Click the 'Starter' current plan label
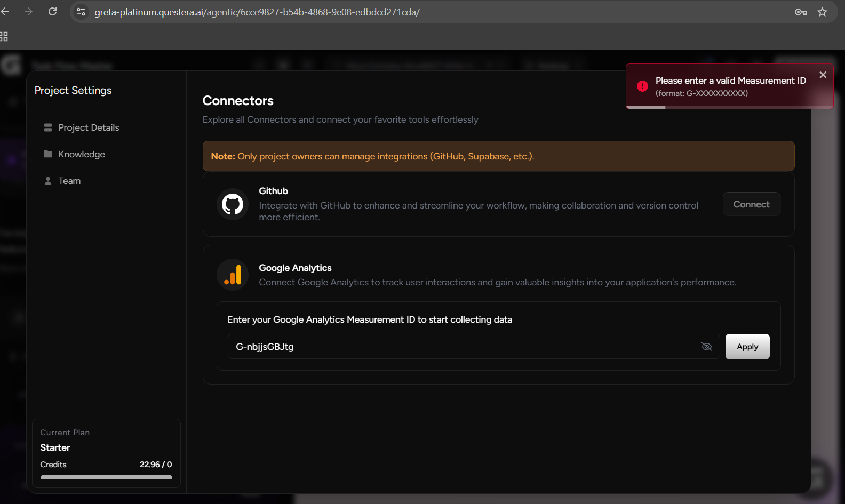 click(x=55, y=447)
